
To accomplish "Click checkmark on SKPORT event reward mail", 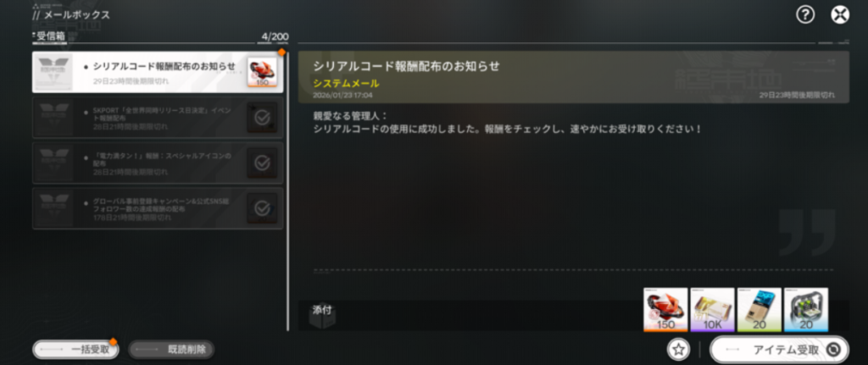I will coord(262,117).
